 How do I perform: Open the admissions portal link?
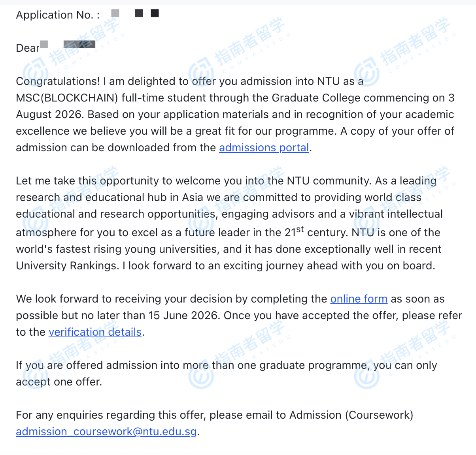(264, 148)
